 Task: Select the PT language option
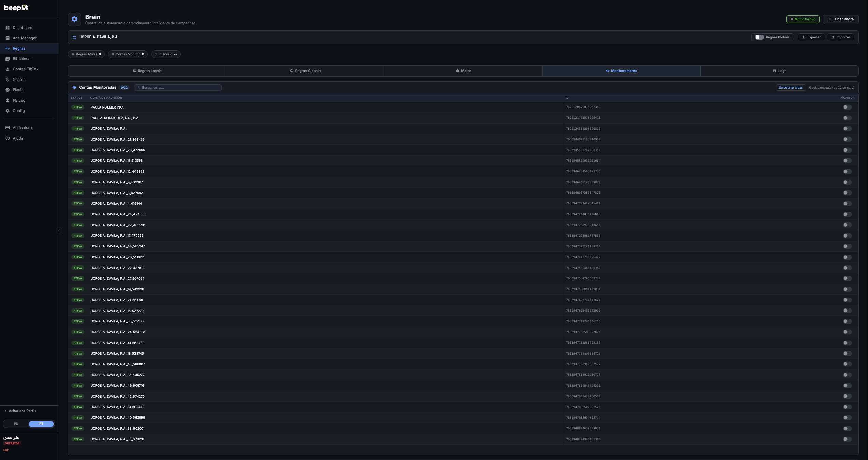pos(41,424)
